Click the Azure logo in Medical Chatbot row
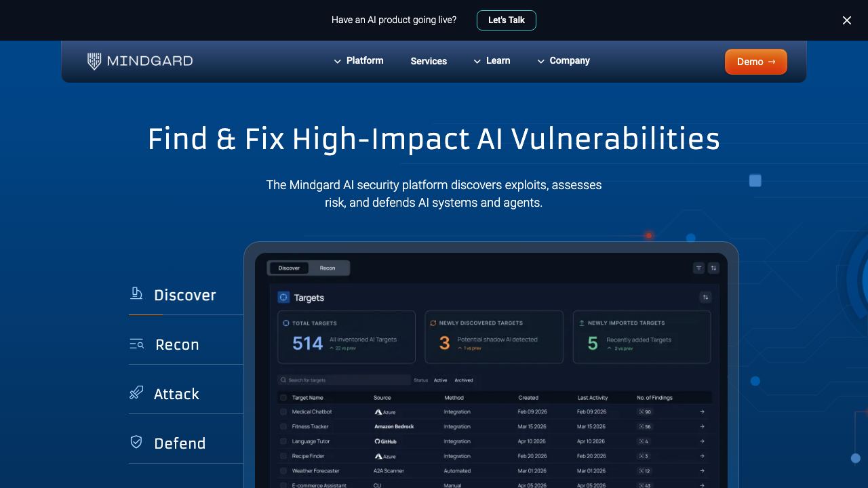This screenshot has height=488, width=868. pos(384,411)
